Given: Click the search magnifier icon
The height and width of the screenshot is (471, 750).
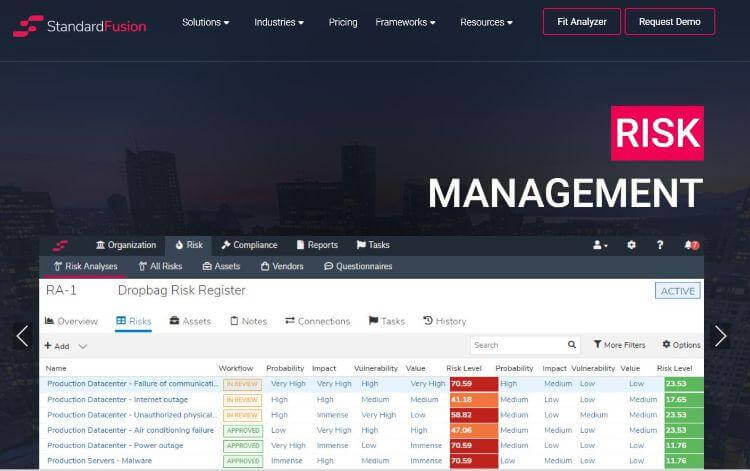Looking at the screenshot, I should point(572,345).
